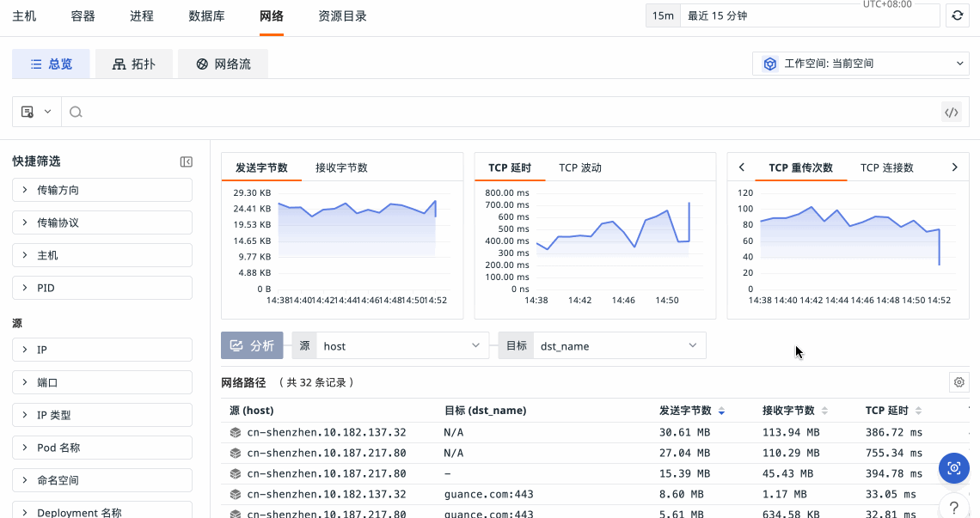The width and height of the screenshot is (980, 518).
Task: Switch to the 数据库 tab
Action: tap(206, 15)
